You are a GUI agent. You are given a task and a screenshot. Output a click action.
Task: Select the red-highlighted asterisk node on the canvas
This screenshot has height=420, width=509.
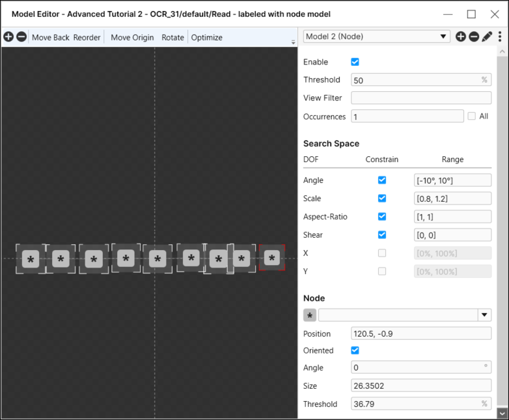(x=272, y=258)
